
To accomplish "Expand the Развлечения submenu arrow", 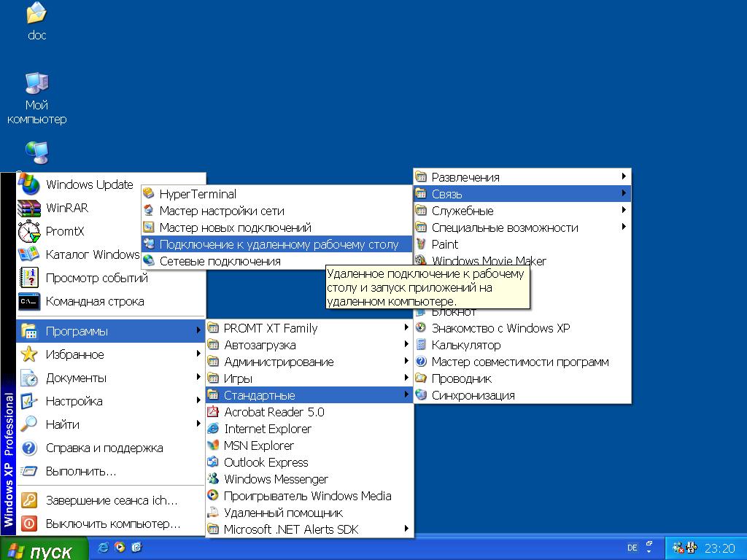I will point(624,176).
